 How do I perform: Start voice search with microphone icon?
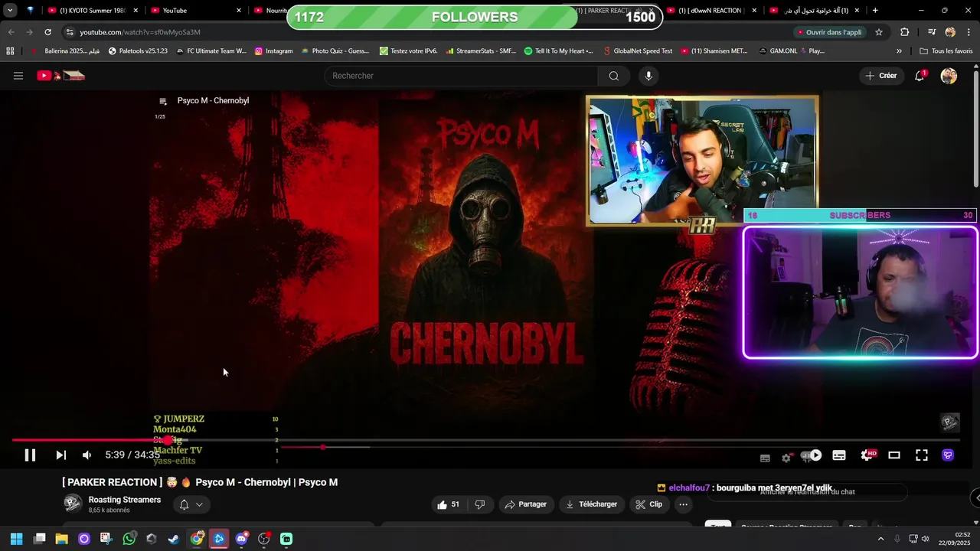point(648,76)
